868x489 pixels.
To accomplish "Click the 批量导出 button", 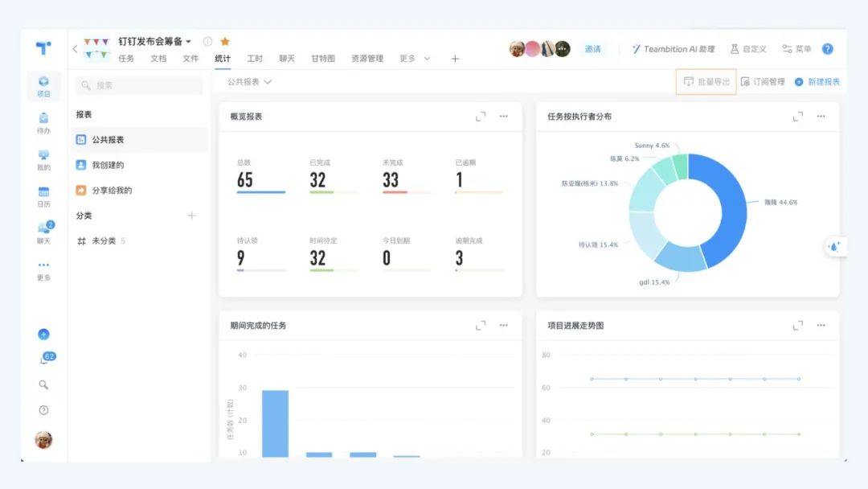I will [x=706, y=82].
